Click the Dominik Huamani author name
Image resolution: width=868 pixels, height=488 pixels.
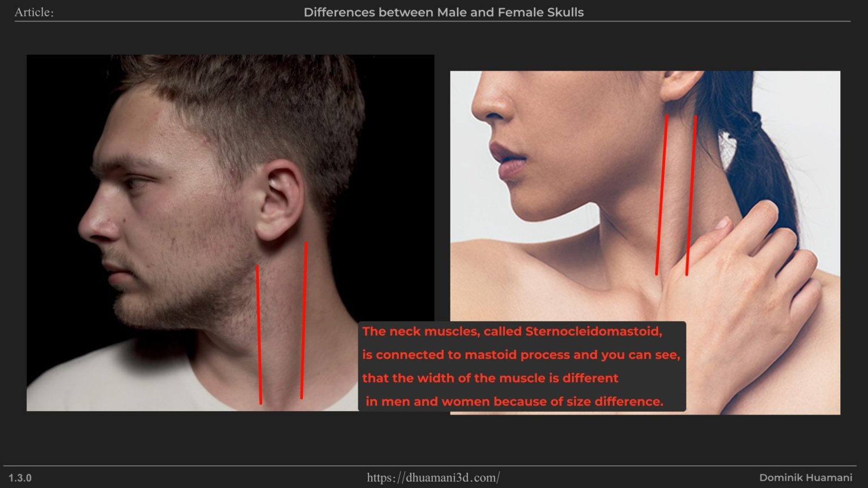coord(805,478)
